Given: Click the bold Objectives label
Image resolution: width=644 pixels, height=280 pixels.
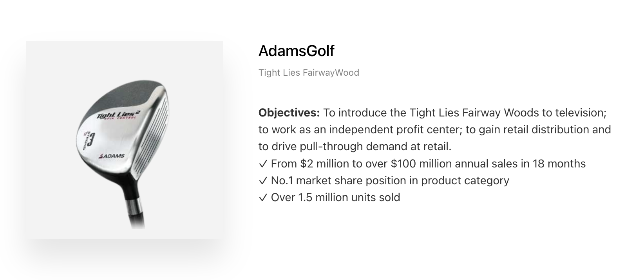Looking at the screenshot, I should (x=289, y=113).
